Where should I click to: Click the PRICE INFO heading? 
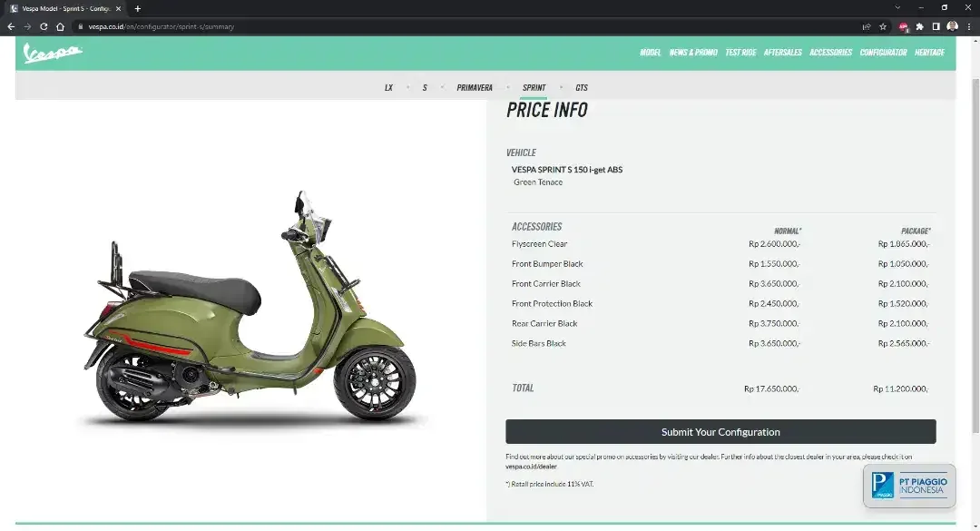pyautogui.click(x=547, y=110)
